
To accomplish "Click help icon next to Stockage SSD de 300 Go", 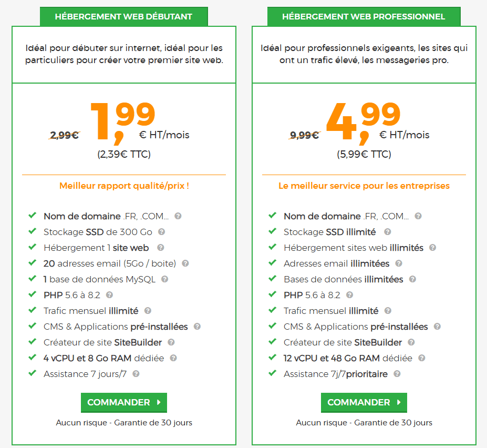I will tap(162, 232).
